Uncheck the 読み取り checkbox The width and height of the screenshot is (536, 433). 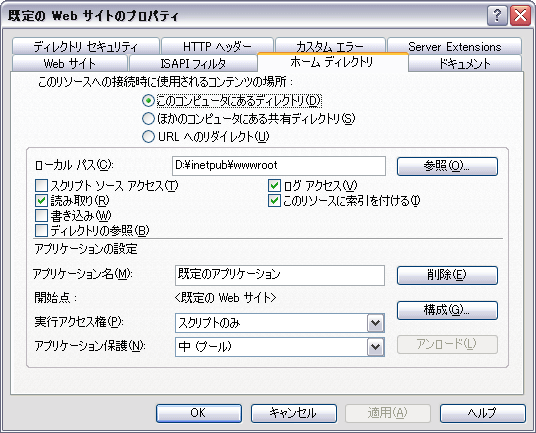click(x=41, y=201)
